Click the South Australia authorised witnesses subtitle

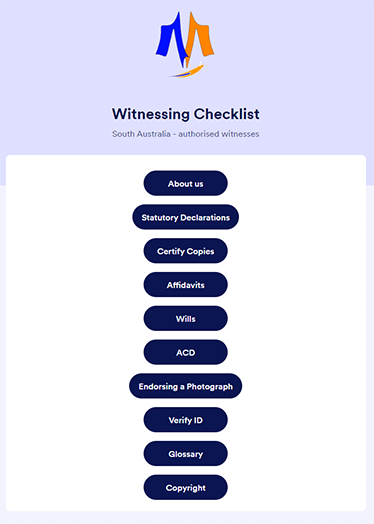click(185, 134)
